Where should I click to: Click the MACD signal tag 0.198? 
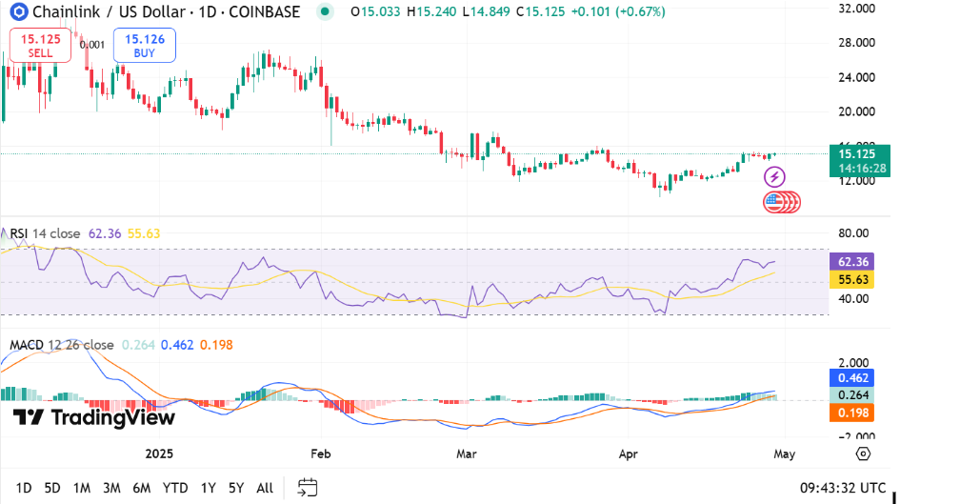851,413
